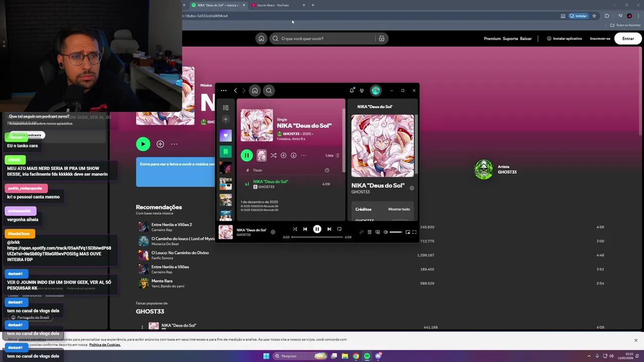Image resolution: width=644 pixels, height=362 pixels.
Task: Open the Premium link on Spotify web
Action: click(492, 38)
